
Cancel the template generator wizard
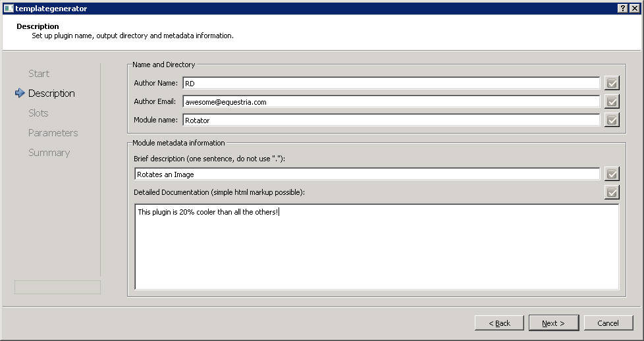[608, 323]
